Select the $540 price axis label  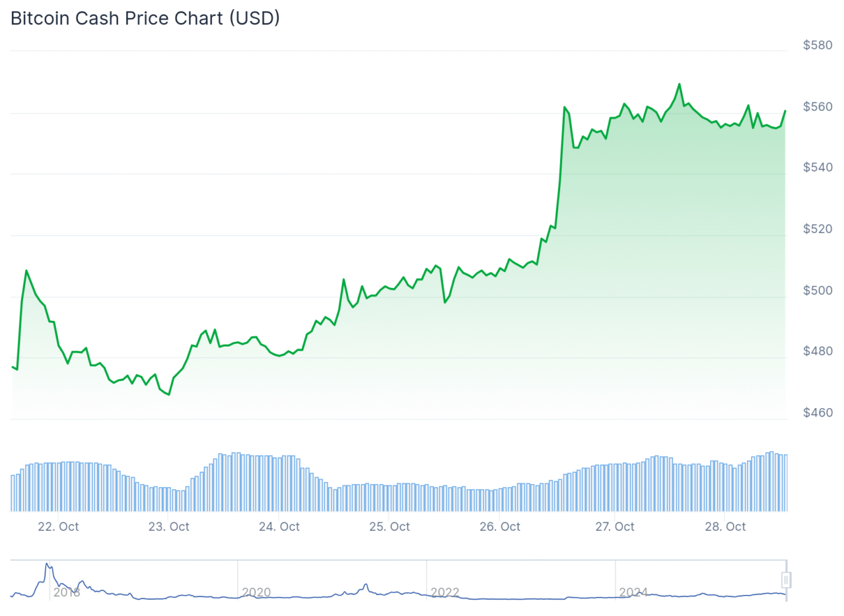[818, 168]
